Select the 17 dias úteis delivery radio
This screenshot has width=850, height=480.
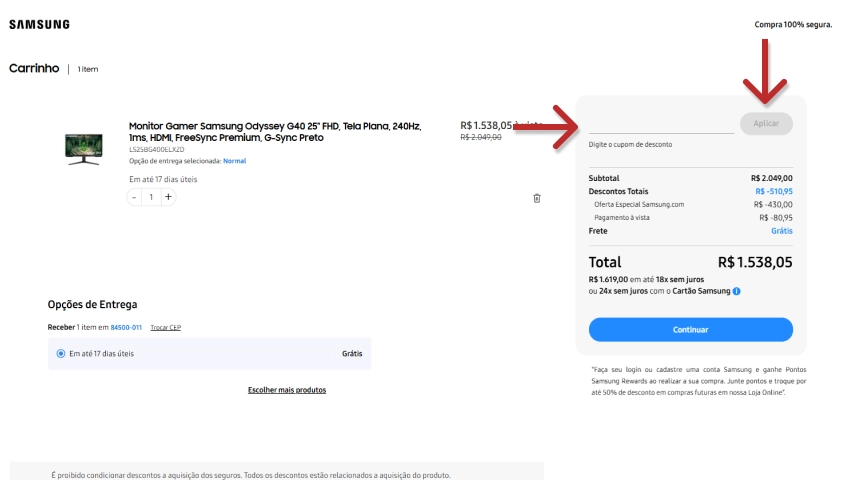(61, 353)
